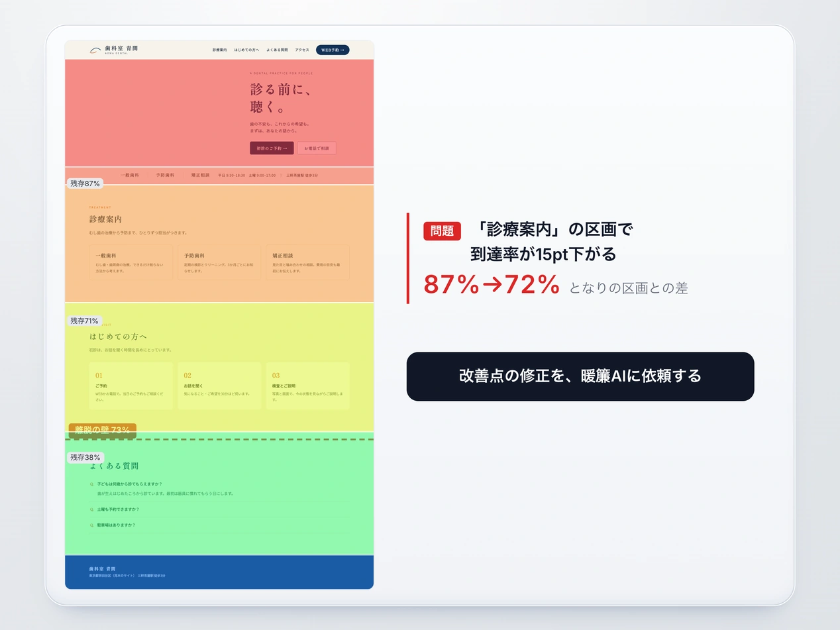Click the はじめての方へ section heading
This screenshot has width=840, height=630.
tap(118, 337)
